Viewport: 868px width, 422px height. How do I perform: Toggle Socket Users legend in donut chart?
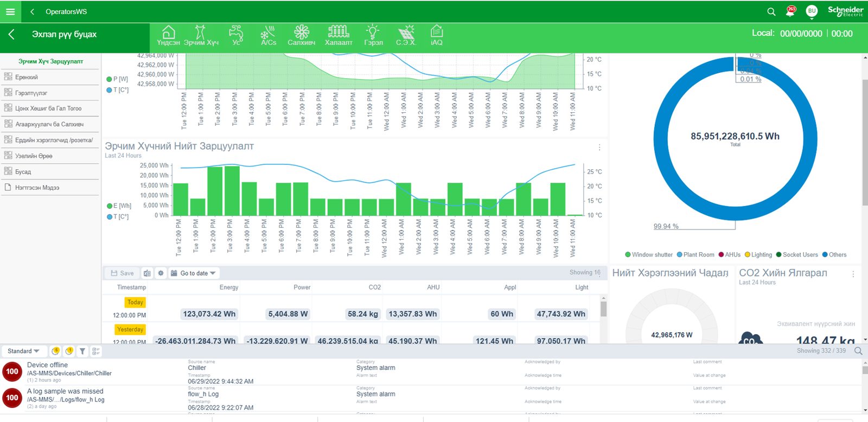[797, 254]
